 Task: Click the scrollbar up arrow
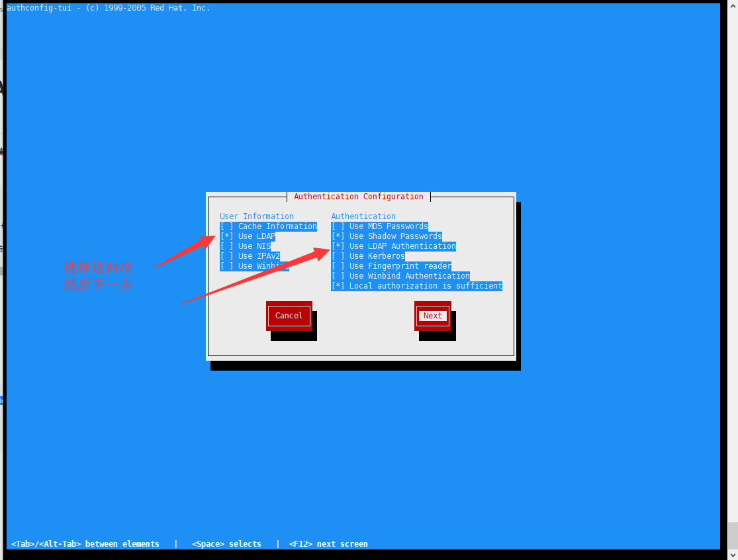tap(733, 7)
